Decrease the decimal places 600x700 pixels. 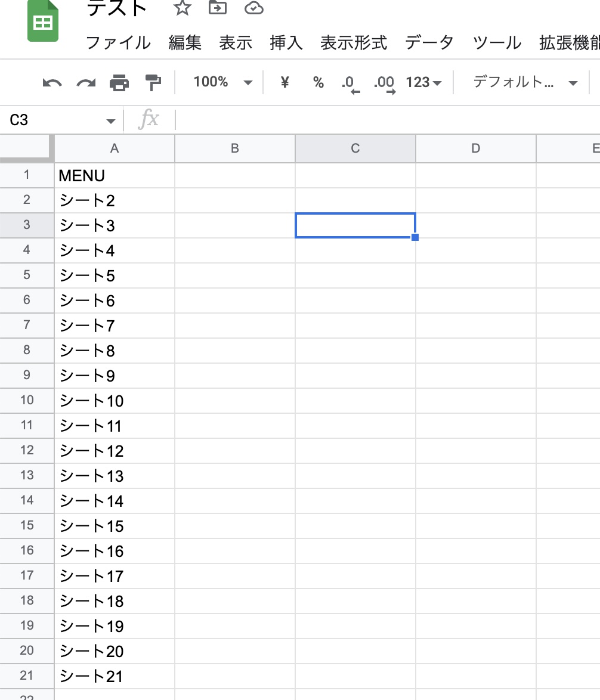350,83
